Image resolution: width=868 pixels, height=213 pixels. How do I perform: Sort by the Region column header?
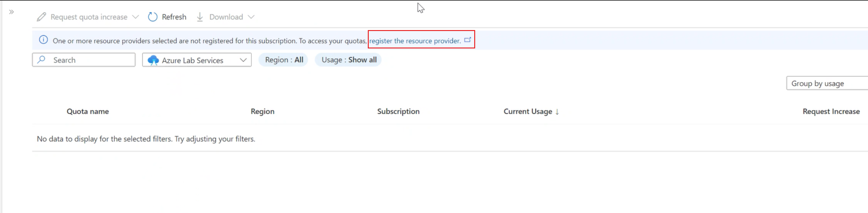coord(263,111)
